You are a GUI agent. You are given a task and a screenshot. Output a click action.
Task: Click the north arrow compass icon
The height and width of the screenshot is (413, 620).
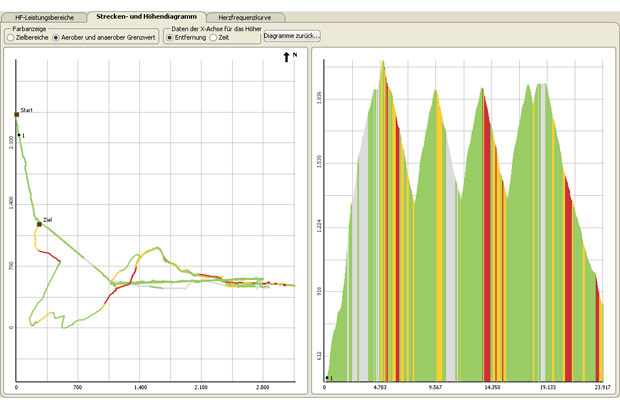287,60
